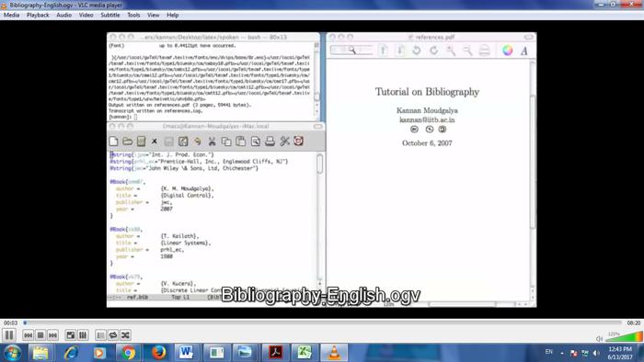The height and width of the screenshot is (362, 644).
Task: Toggle the playlist view
Action: 100,335
